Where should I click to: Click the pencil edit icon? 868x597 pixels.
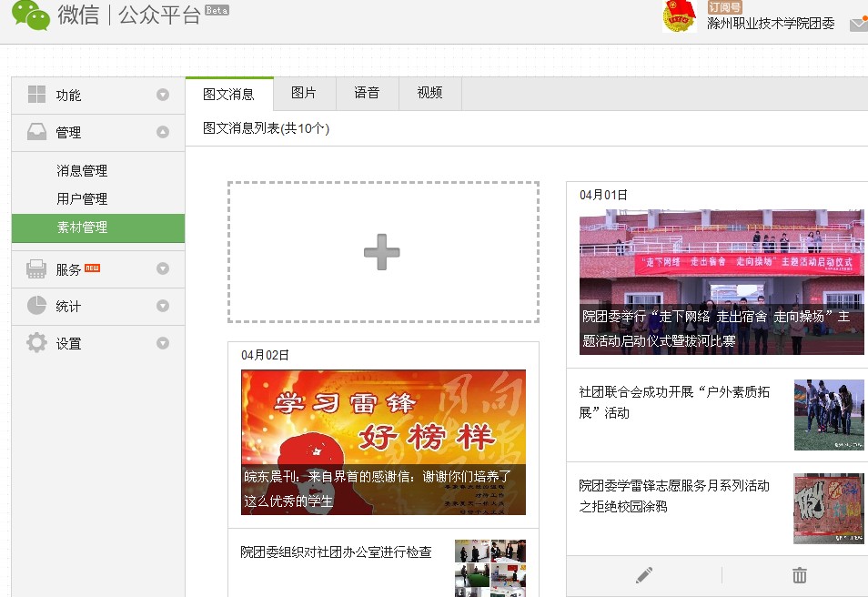click(644, 575)
